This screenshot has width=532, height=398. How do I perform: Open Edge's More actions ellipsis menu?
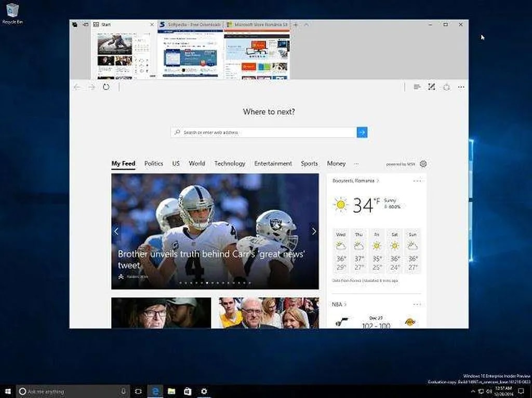461,87
